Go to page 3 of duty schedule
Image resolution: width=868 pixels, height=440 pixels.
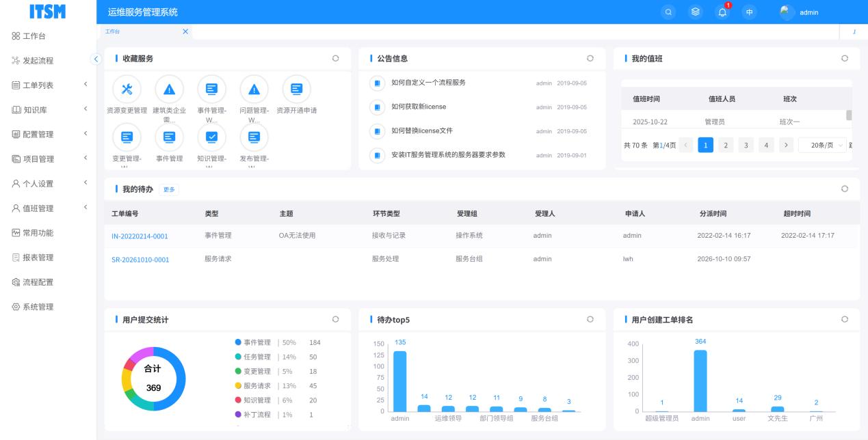(746, 145)
